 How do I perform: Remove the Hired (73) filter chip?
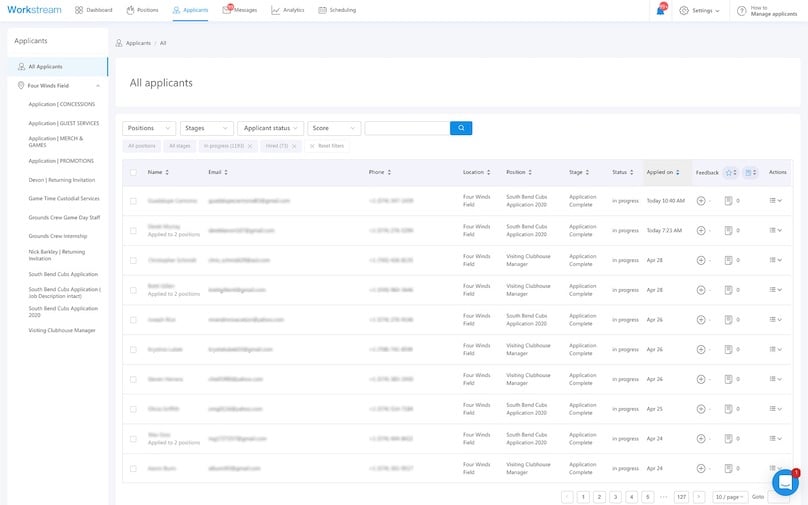[293, 146]
